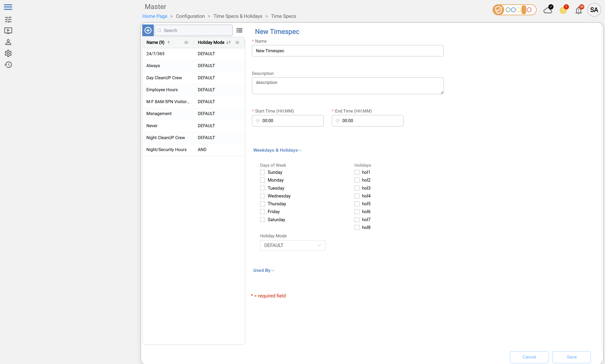The height and width of the screenshot is (364, 605).
Task: Open the notification bell icon
Action: coord(579,10)
